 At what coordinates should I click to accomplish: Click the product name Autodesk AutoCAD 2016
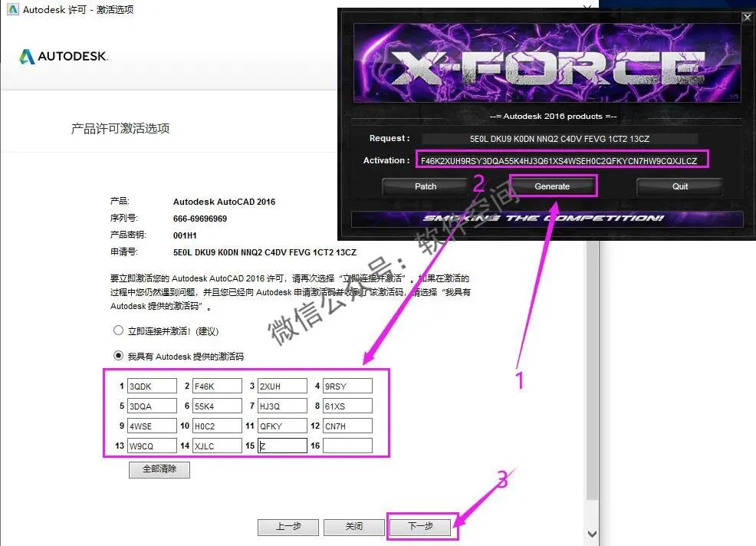[224, 202]
